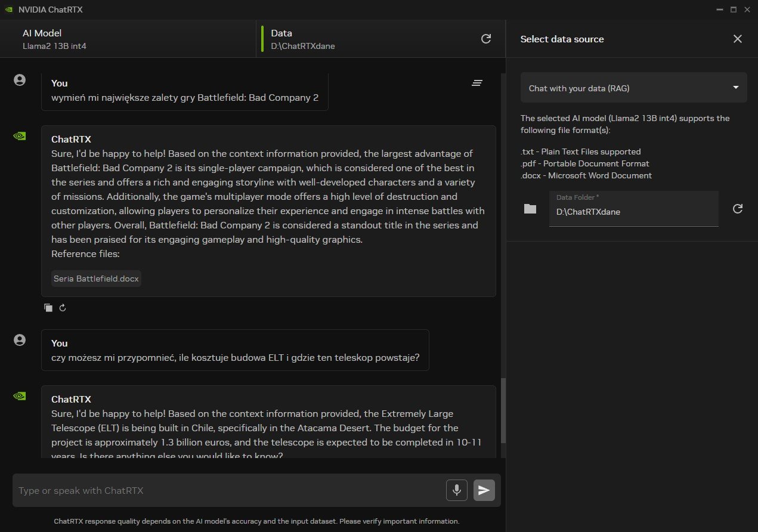The width and height of the screenshot is (758, 532).
Task: Refresh the Data Folder index beside the path field
Action: tap(738, 208)
